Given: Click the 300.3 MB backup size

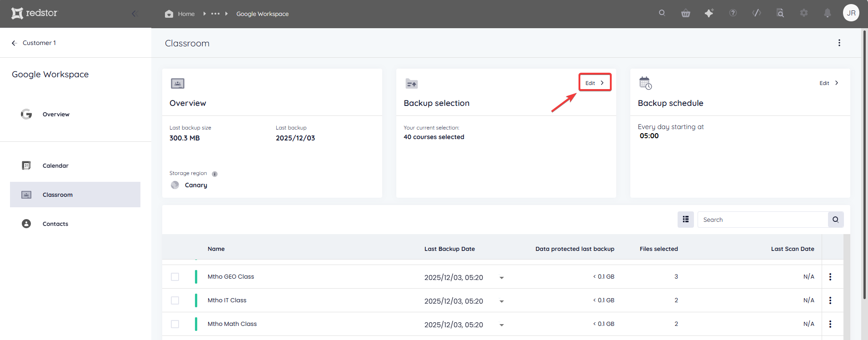Looking at the screenshot, I should [185, 138].
